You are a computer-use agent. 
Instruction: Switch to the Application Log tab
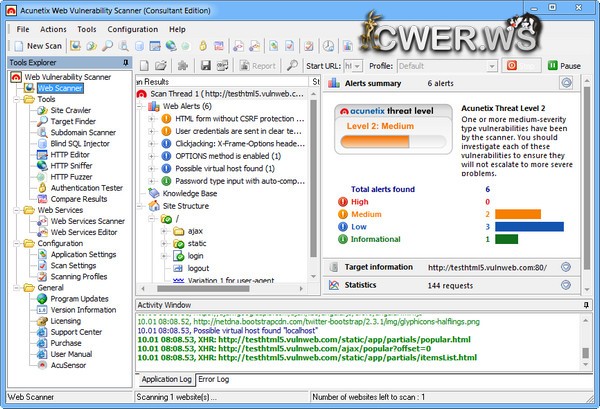click(166, 380)
